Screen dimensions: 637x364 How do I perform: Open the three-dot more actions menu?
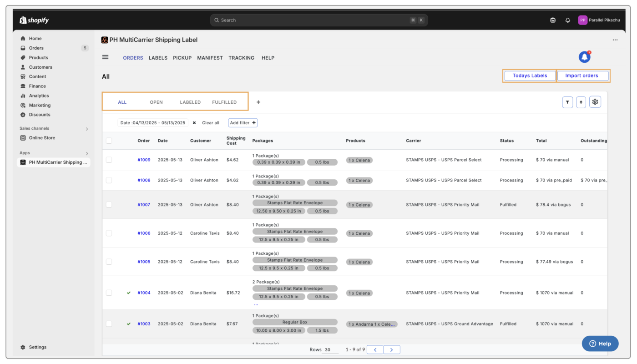point(615,40)
